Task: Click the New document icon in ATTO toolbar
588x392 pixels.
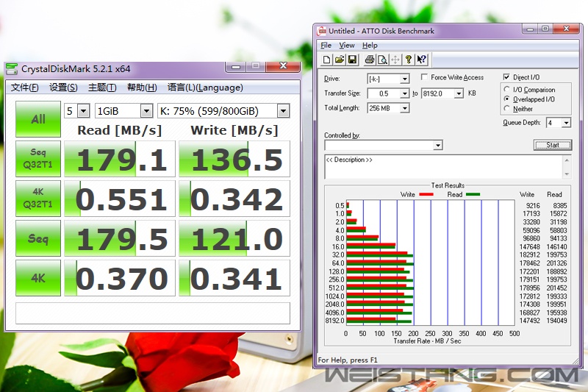Action: [x=326, y=60]
